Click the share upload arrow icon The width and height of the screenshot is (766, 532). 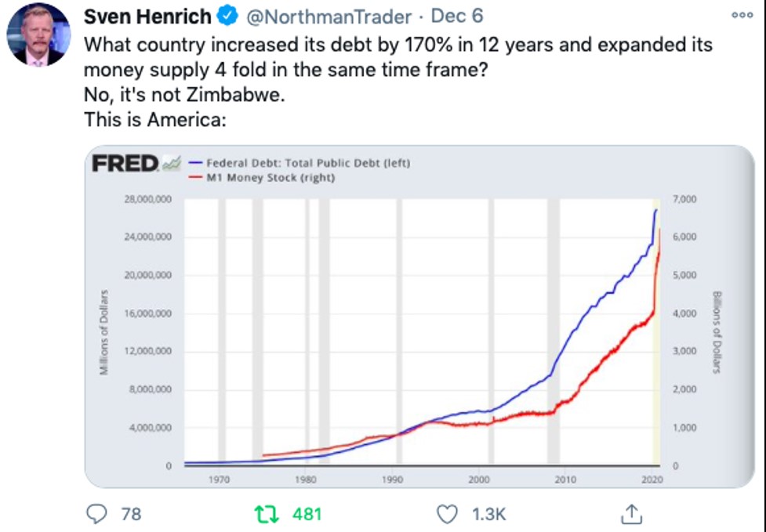click(630, 513)
